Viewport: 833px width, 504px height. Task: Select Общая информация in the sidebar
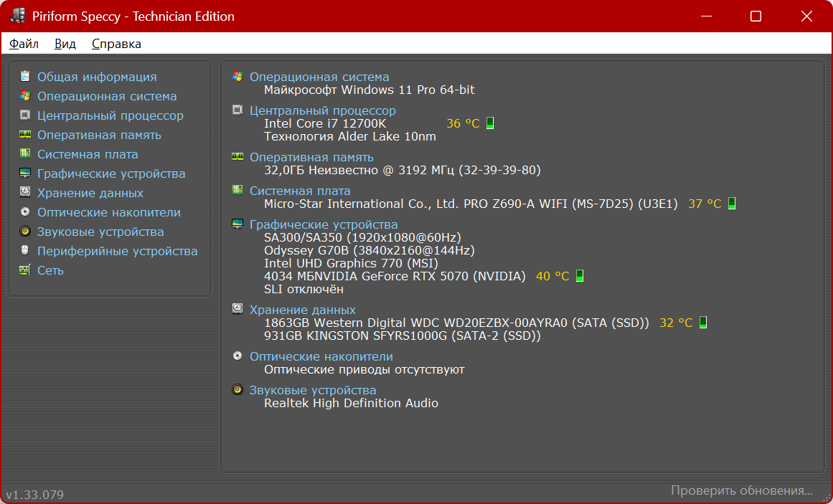tap(97, 77)
